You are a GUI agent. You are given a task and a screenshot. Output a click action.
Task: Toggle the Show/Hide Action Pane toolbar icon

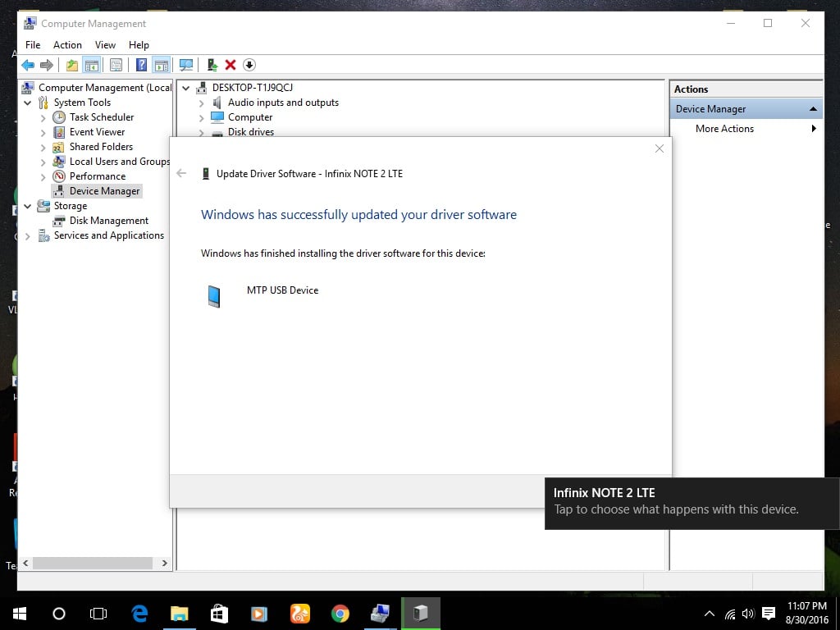(162, 66)
